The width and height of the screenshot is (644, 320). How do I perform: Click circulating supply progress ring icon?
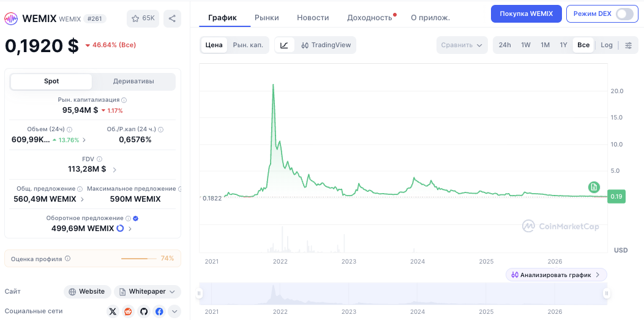click(x=120, y=228)
